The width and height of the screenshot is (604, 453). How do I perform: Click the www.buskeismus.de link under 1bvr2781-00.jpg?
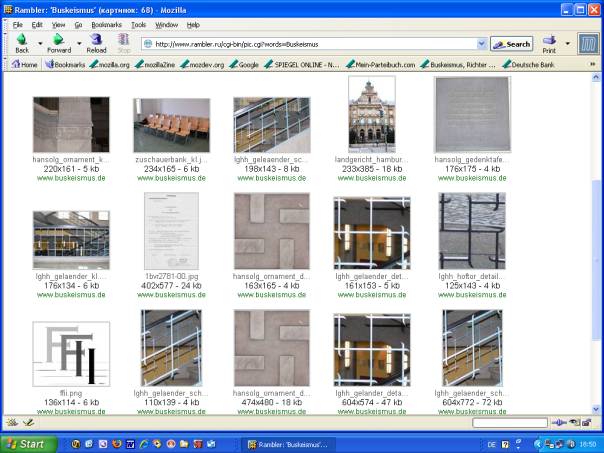click(171, 295)
